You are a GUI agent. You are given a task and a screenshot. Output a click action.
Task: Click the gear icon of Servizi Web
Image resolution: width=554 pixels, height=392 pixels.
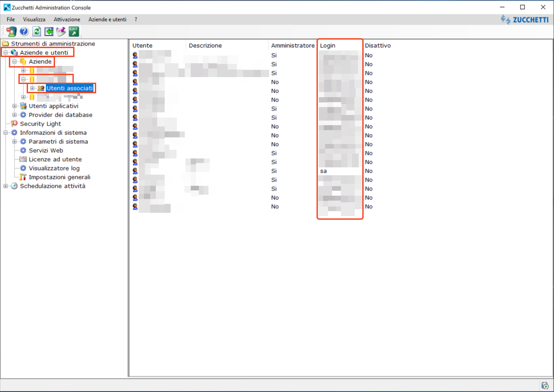click(x=23, y=150)
